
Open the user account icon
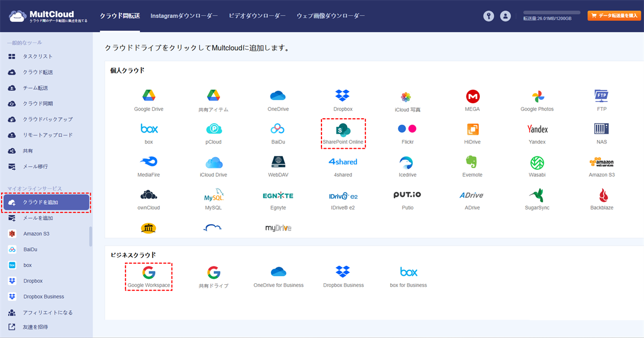point(505,16)
